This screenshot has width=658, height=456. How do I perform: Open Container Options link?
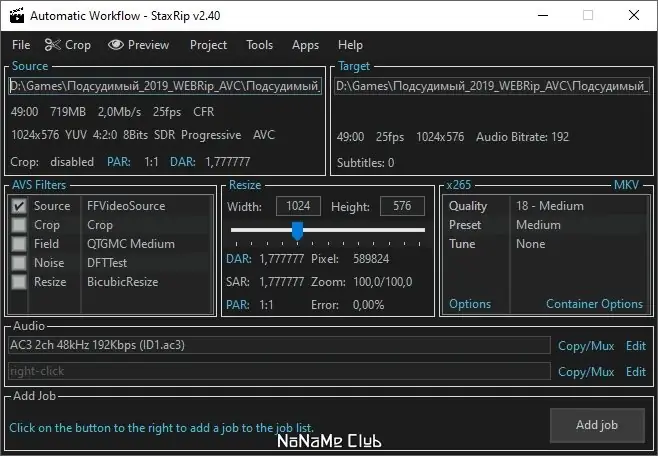594,304
